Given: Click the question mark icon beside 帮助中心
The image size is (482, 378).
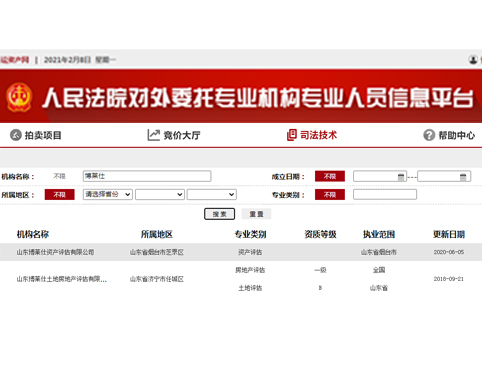Looking at the screenshot, I should pos(429,135).
